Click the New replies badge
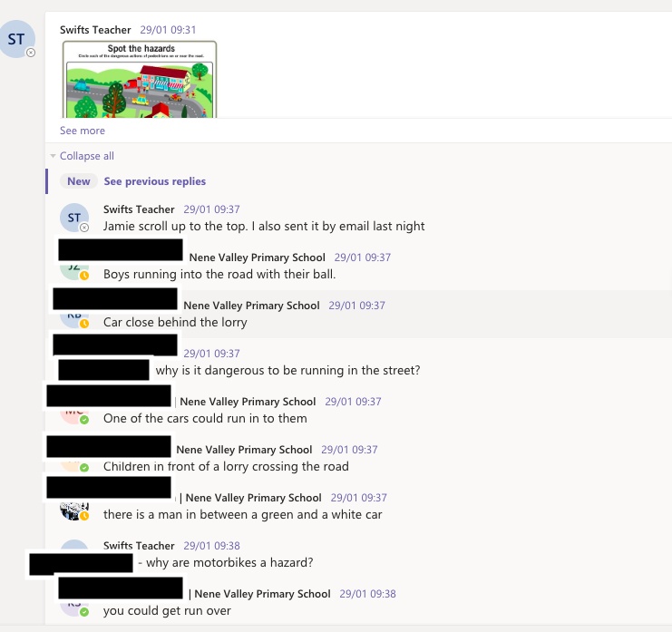 [79, 181]
